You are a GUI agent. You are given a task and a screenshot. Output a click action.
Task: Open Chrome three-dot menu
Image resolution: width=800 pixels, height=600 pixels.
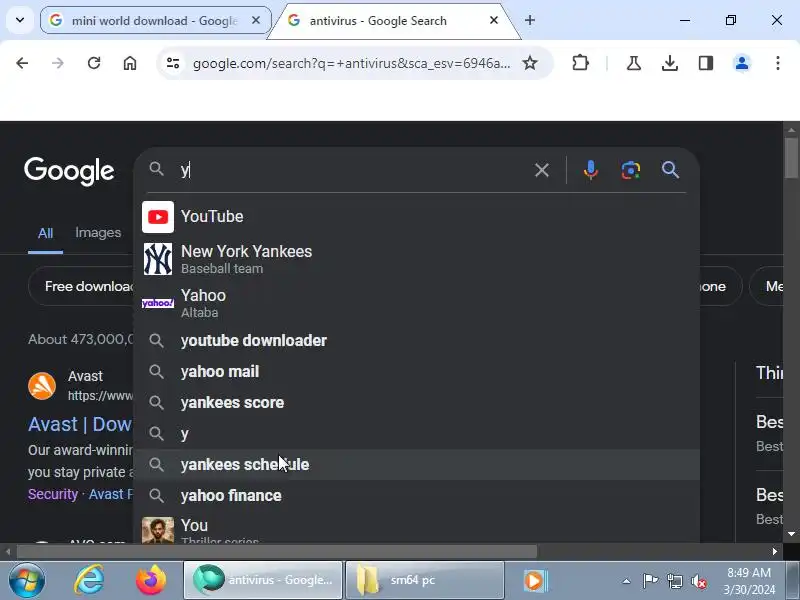(778, 63)
